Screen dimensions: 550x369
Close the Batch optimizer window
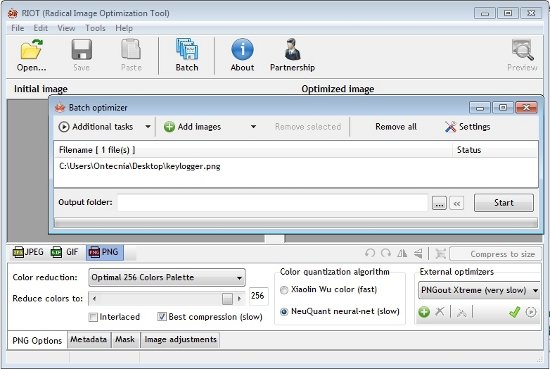(x=526, y=108)
